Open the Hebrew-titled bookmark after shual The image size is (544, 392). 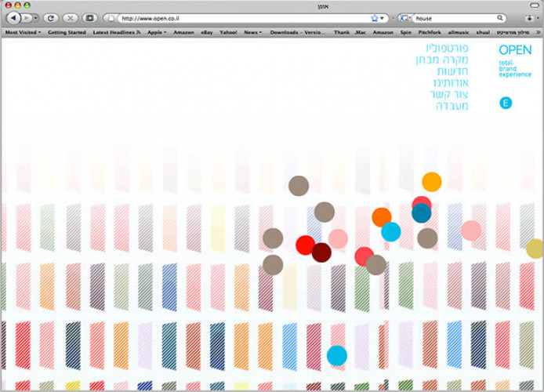(513, 32)
